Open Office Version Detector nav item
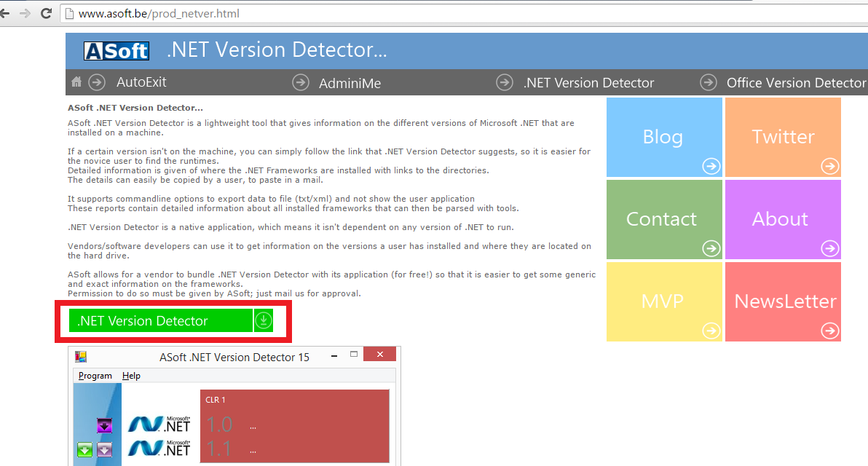The image size is (868, 466). pos(796,83)
